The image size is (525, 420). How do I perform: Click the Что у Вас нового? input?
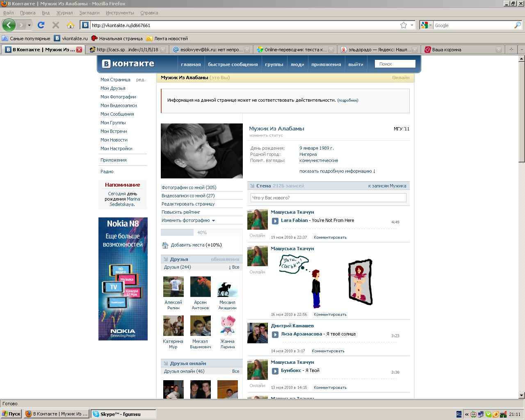[329, 198]
